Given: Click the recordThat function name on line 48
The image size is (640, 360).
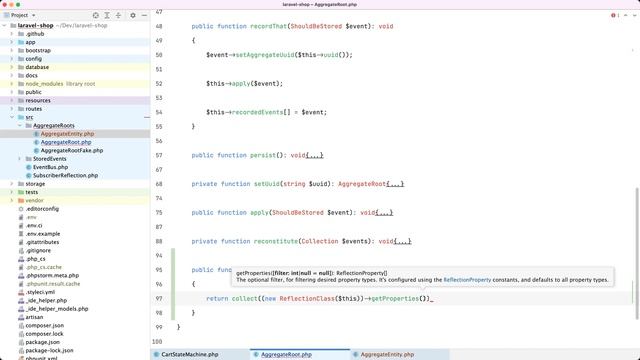Looking at the screenshot, I should click(x=269, y=26).
